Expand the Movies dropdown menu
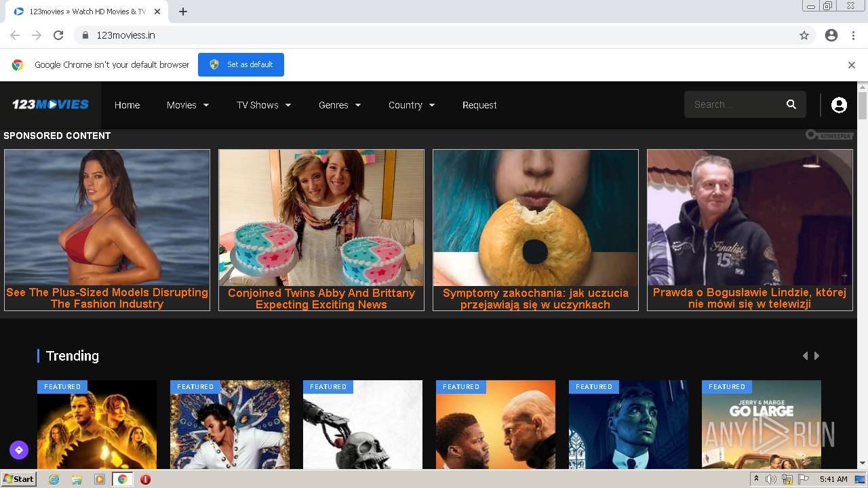 [x=188, y=105]
